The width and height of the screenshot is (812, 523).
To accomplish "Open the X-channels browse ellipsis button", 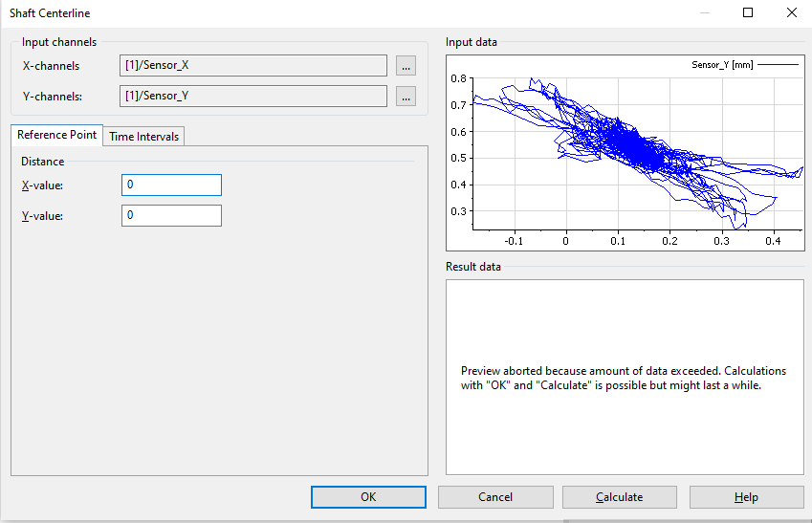I will [406, 66].
